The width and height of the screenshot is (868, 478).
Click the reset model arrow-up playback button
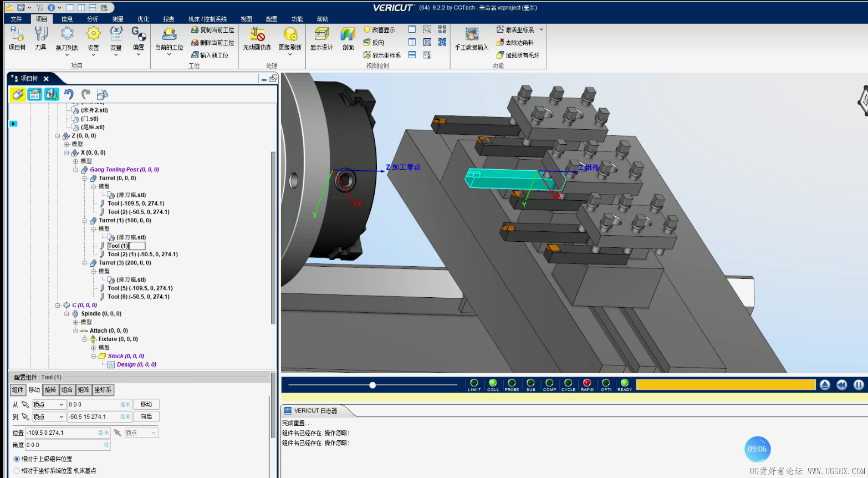click(x=825, y=385)
